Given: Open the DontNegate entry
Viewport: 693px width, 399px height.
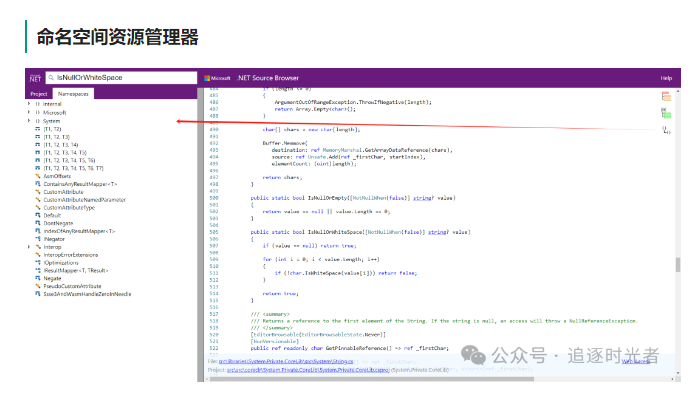Looking at the screenshot, I should pos(58,224).
